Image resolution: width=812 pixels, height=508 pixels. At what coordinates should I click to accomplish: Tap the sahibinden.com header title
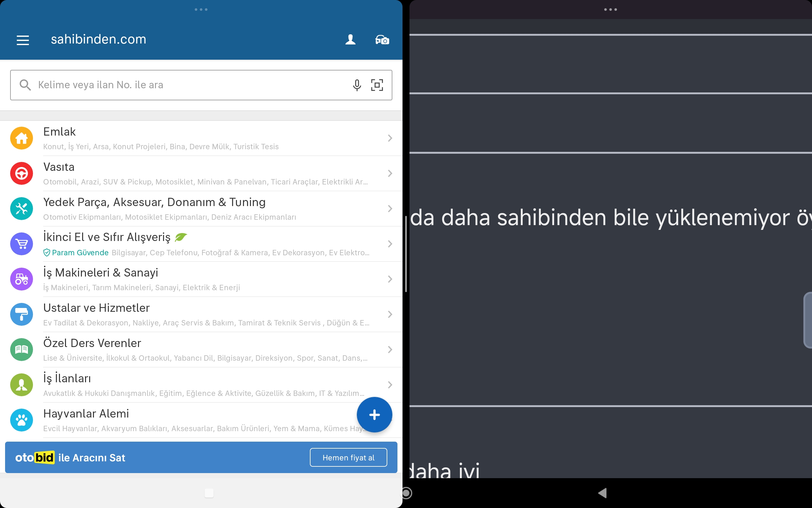tap(98, 39)
